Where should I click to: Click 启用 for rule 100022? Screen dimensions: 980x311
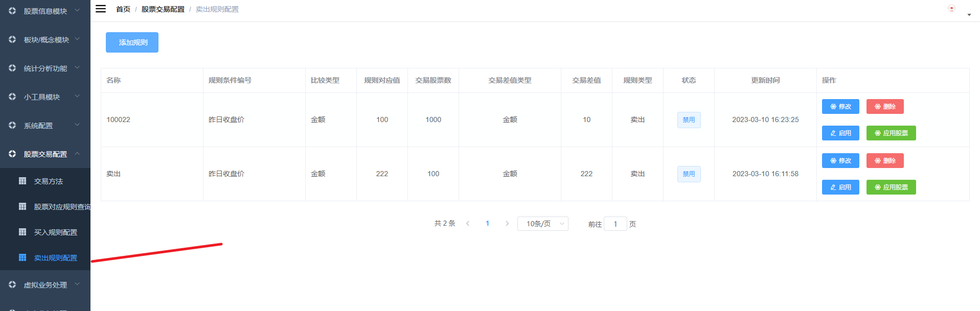(x=840, y=133)
